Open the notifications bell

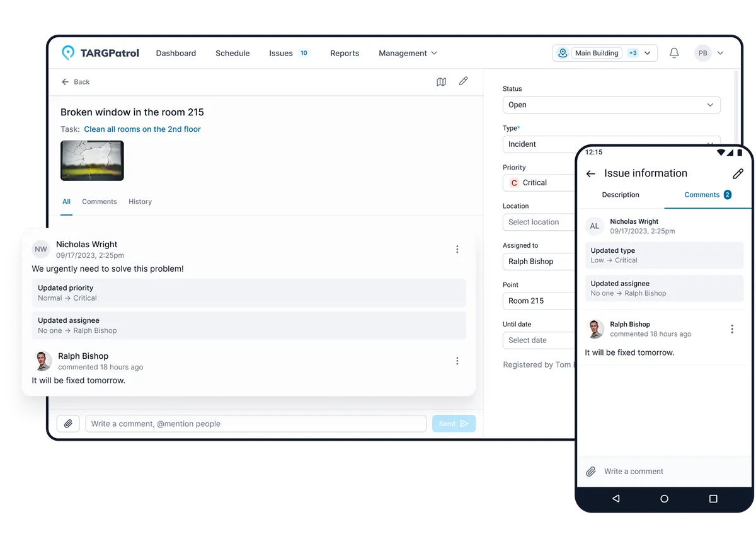[673, 54]
